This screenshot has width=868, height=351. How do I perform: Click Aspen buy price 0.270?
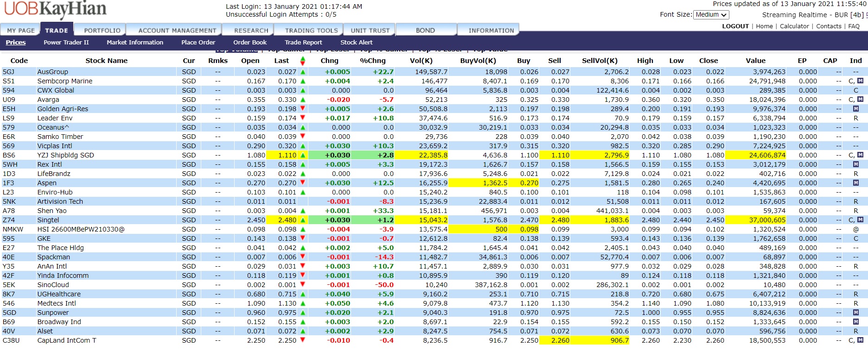529,183
